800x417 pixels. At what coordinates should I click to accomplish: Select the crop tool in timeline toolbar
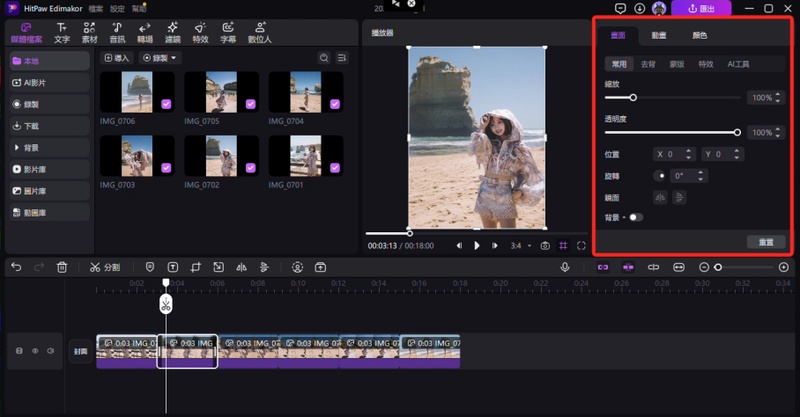tap(195, 267)
